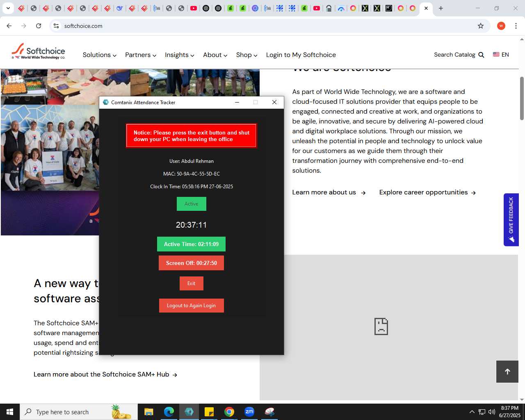525x420 pixels.
Task: Click Exit in the Attendance Tracker
Action: (x=192, y=283)
